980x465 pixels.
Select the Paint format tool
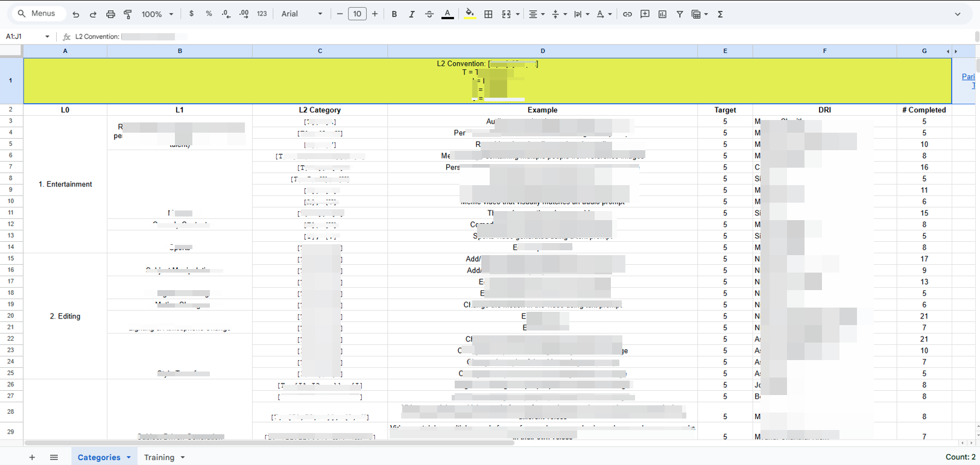[x=128, y=14]
